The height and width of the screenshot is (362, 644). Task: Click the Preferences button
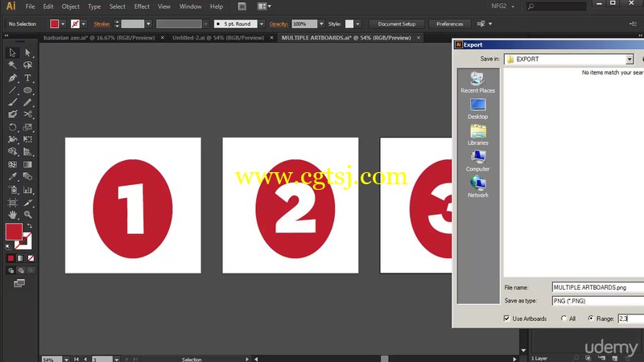[x=449, y=24]
